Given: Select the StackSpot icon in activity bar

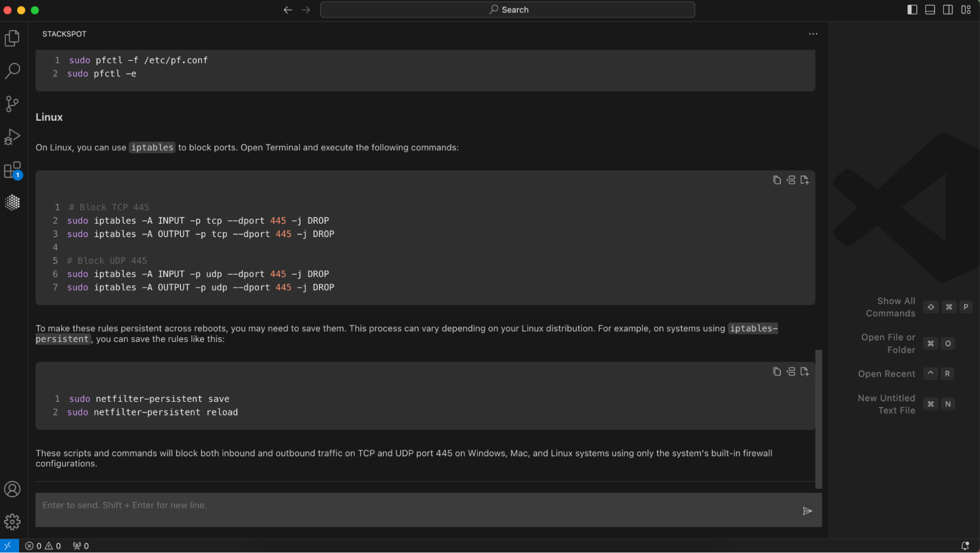Looking at the screenshot, I should pos(12,202).
